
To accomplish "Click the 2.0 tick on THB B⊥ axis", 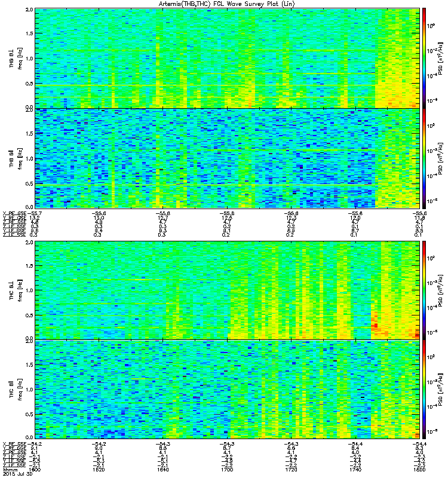I will point(29,10).
